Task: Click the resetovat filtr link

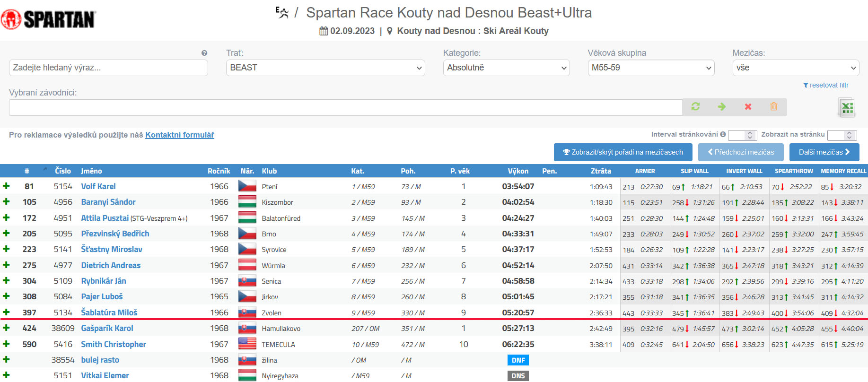Action: tap(826, 85)
